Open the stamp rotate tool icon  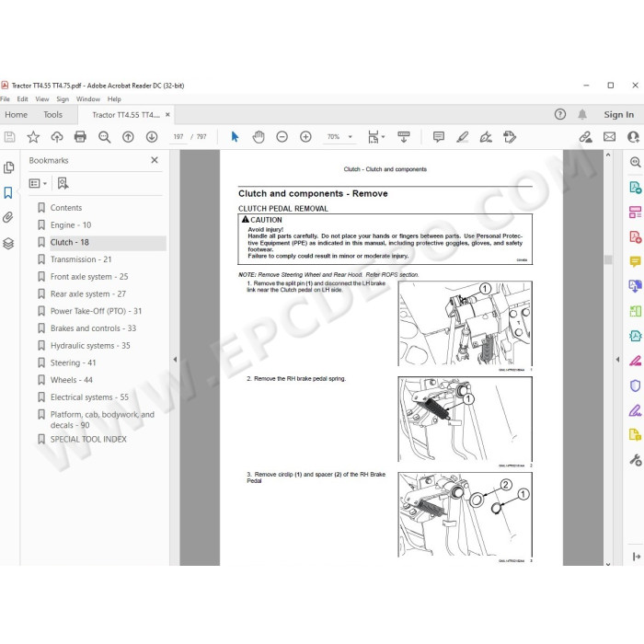[510, 137]
